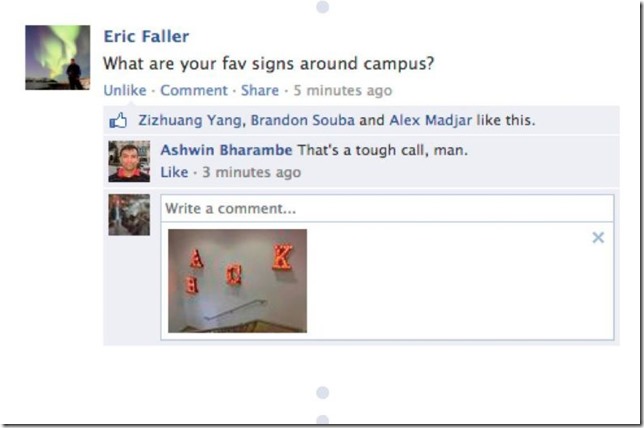Image resolution: width=644 pixels, height=428 pixels.
Task: Open Eric Faller's profile name link
Action: click(x=146, y=37)
